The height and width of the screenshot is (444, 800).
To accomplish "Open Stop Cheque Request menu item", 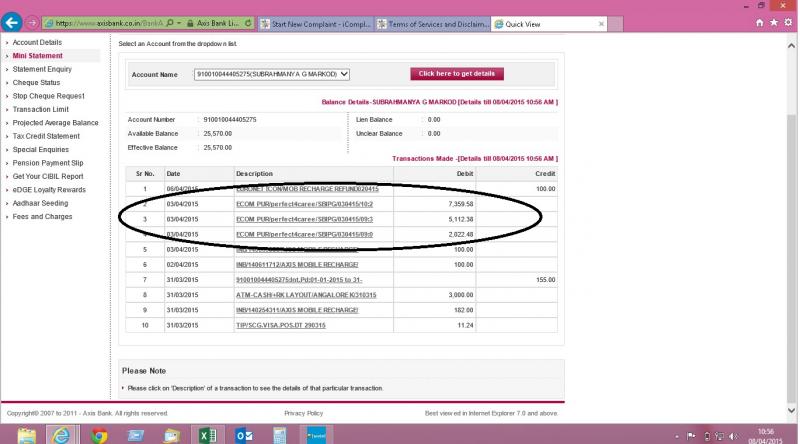I will click(x=48, y=96).
